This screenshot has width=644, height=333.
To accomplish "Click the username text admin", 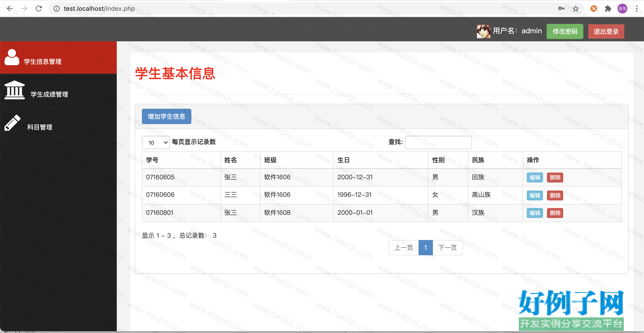I will (532, 31).
